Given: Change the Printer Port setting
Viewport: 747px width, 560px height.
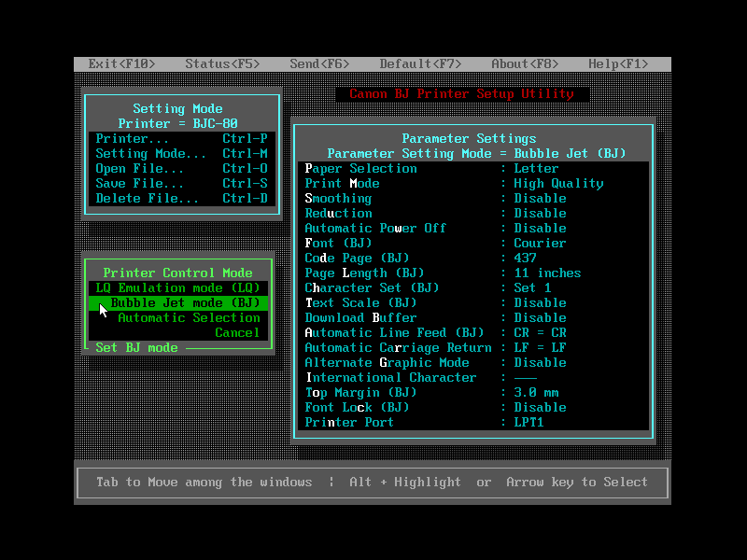Looking at the screenshot, I should click(x=473, y=423).
